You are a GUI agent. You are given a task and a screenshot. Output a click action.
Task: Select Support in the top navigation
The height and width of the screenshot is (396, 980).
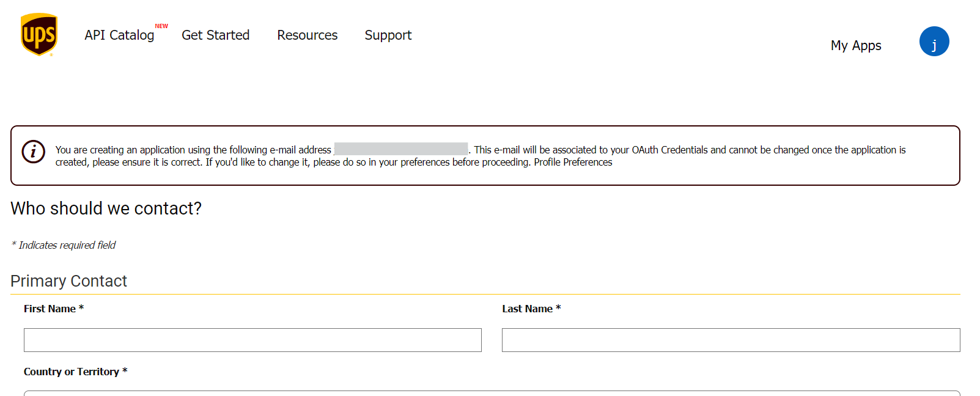pos(388,35)
